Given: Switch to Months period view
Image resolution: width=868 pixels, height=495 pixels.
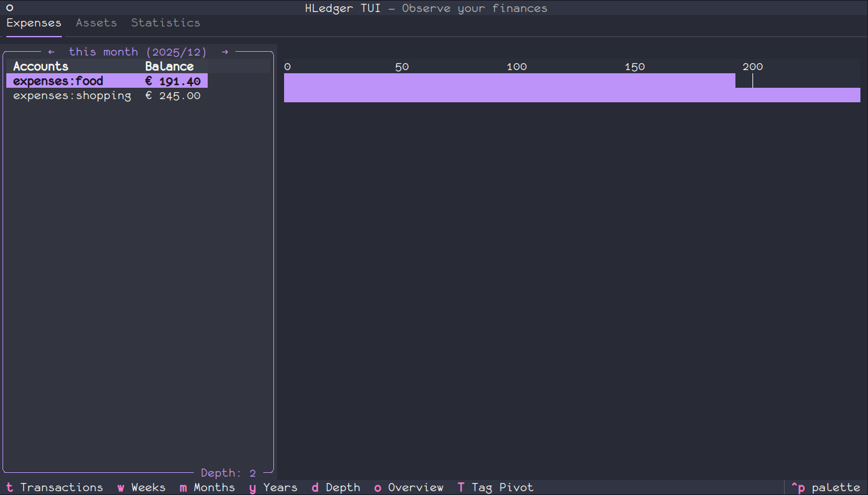Looking at the screenshot, I should pyautogui.click(x=207, y=487).
